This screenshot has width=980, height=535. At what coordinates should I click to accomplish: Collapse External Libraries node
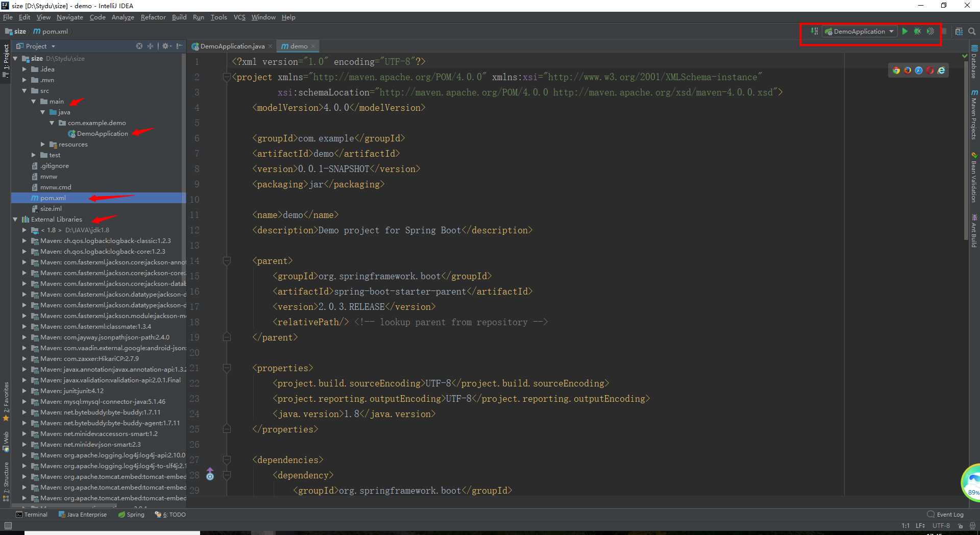(15, 220)
